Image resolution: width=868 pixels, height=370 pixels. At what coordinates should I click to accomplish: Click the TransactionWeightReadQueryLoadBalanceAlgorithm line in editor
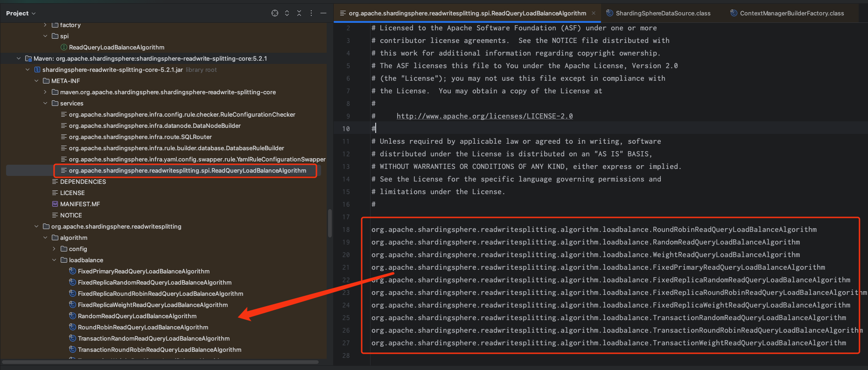[609, 343]
